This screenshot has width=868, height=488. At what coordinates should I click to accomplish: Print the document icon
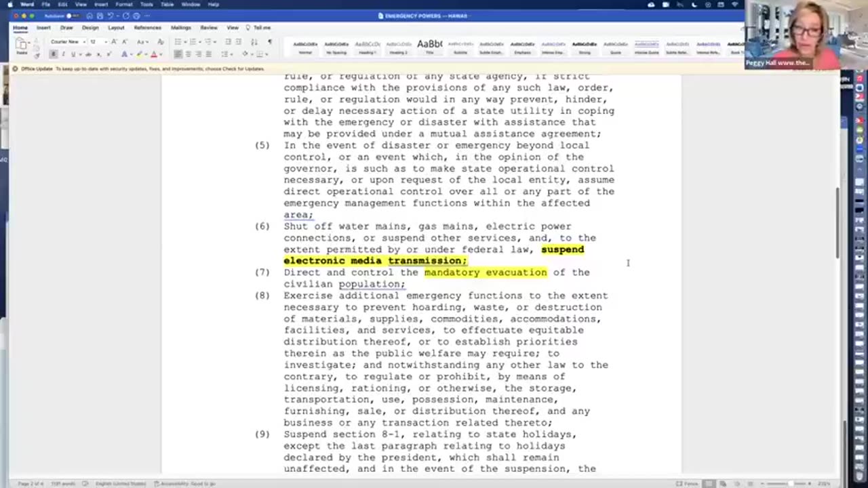pyautogui.click(x=136, y=16)
